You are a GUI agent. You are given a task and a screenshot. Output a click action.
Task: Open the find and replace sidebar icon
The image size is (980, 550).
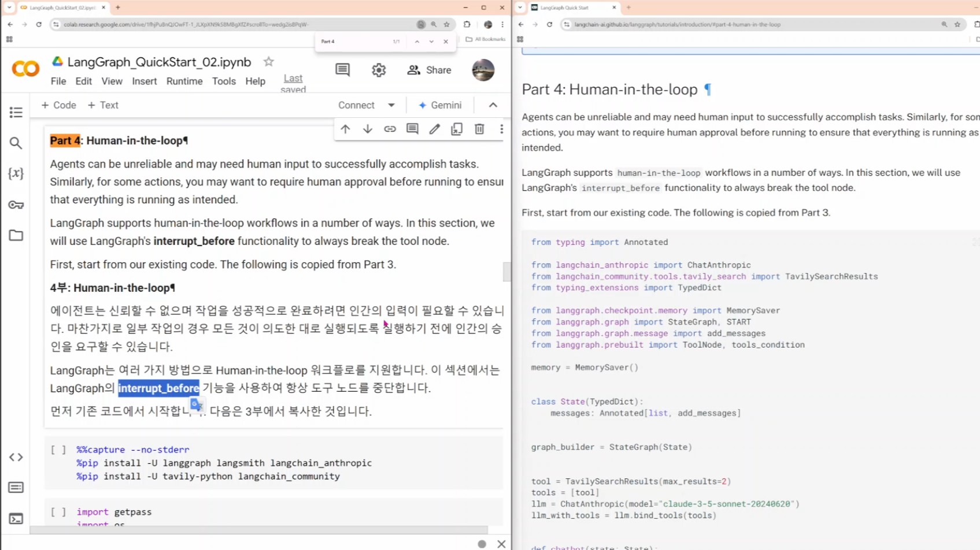16,143
